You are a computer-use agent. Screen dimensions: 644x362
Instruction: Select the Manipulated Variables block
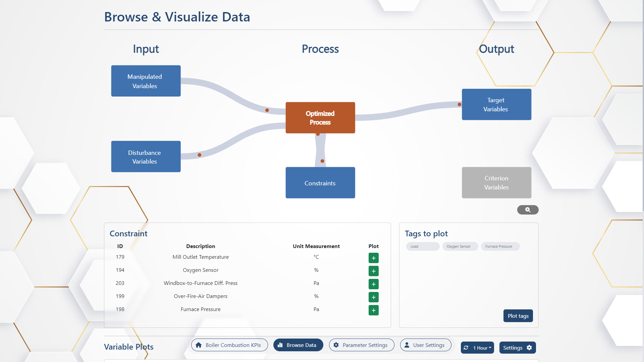tap(146, 81)
